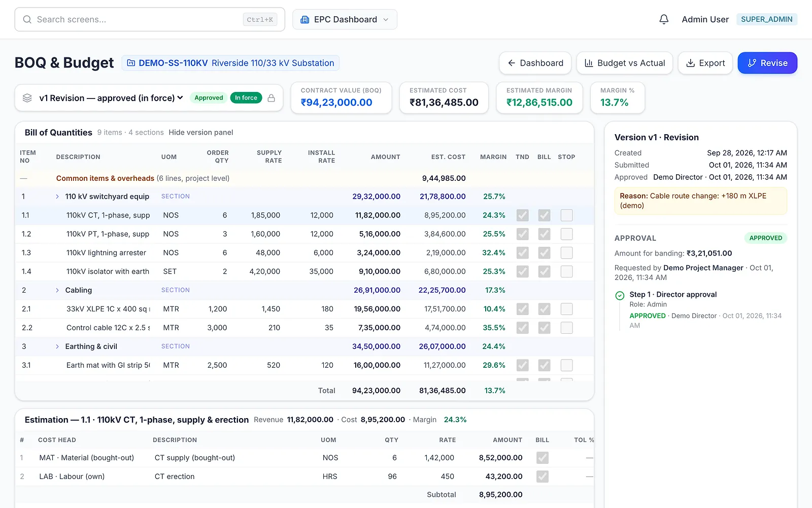Viewport: 812px width, 508px height.
Task: Click the Contract Value ₹94,23,000.00 card
Action: [x=341, y=98]
